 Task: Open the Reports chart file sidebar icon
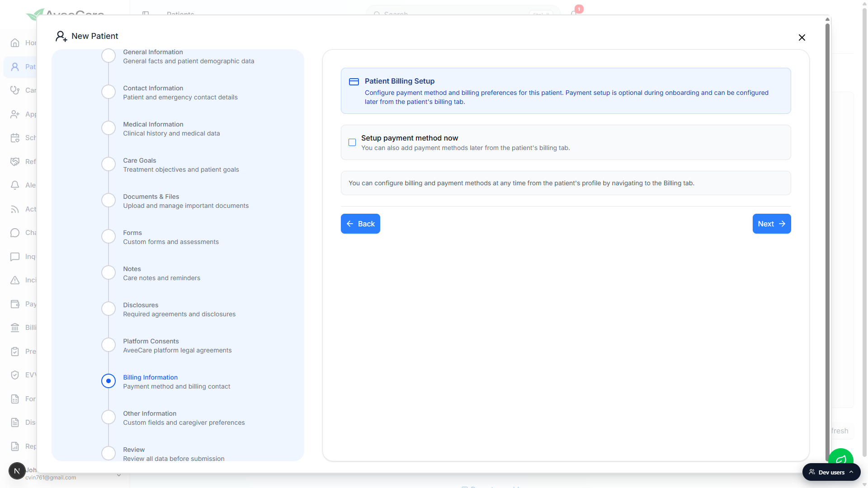(x=15, y=446)
